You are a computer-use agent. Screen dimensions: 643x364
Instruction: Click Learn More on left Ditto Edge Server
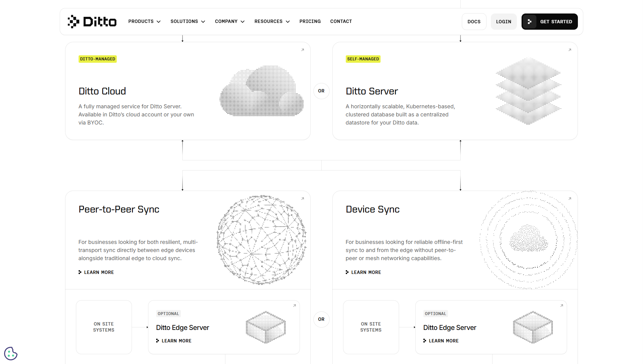point(174,341)
